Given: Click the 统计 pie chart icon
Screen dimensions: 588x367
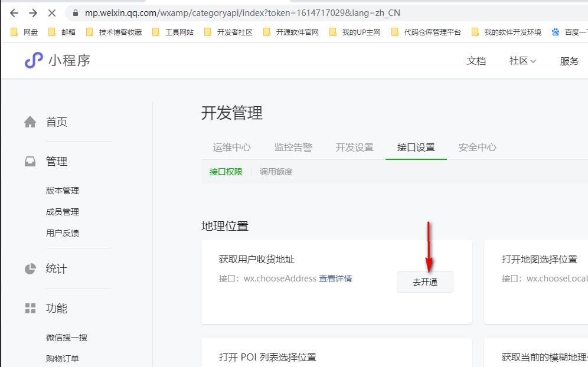Looking at the screenshot, I should 30,268.
